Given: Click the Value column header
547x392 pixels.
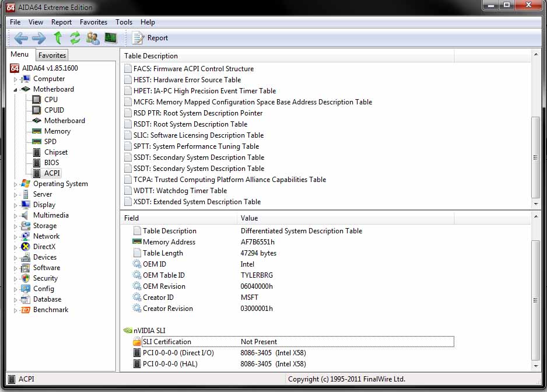Looking at the screenshot, I should (346, 218).
